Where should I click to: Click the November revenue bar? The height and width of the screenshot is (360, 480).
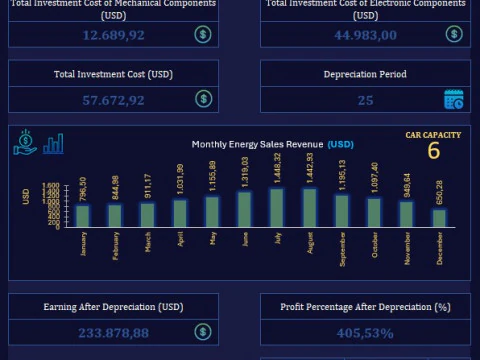[x=407, y=214]
